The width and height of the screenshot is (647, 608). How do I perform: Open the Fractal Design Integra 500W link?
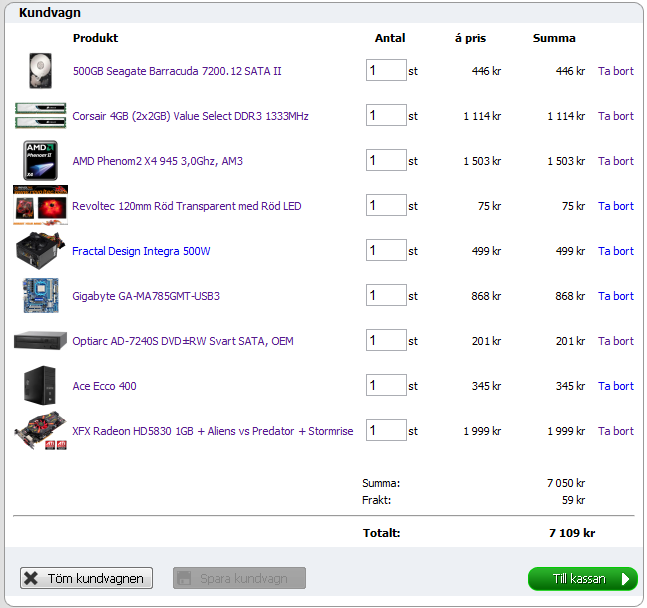tap(141, 251)
